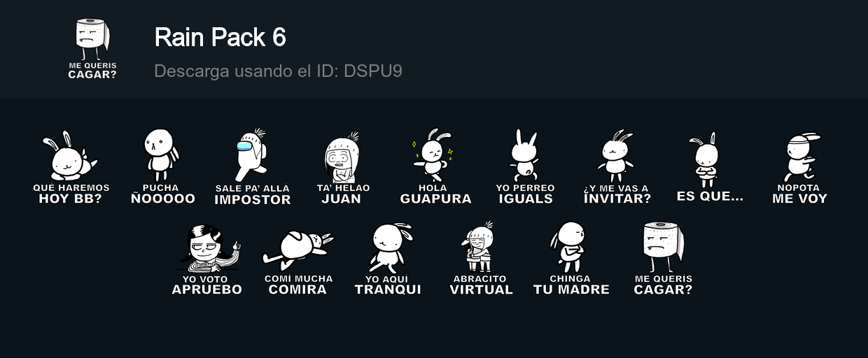Select the 'Que haremos hoy BB?' bunny sticker
The height and width of the screenshot is (358, 868).
(x=71, y=167)
